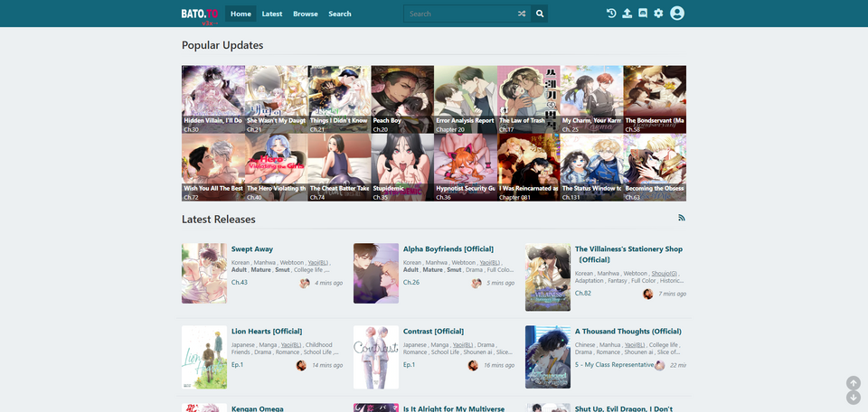Open Wish You All The Best thumbnail
Screen dimensions: 868x412
point(213,167)
